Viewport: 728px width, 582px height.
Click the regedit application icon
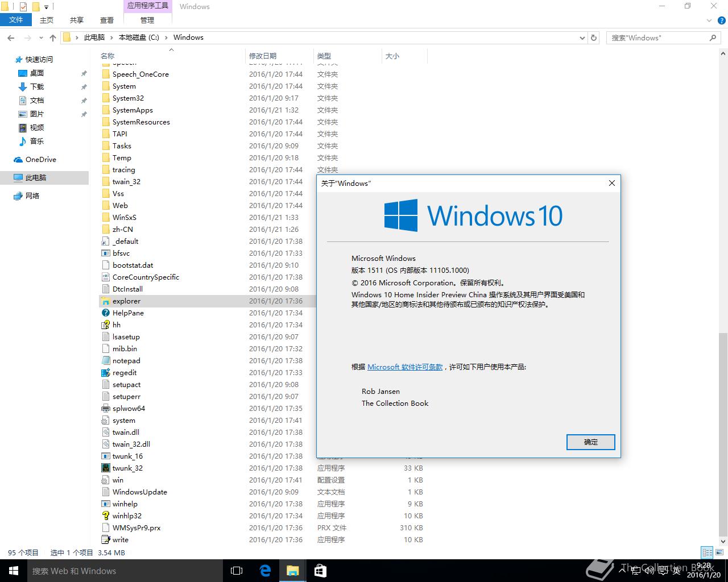click(x=105, y=373)
